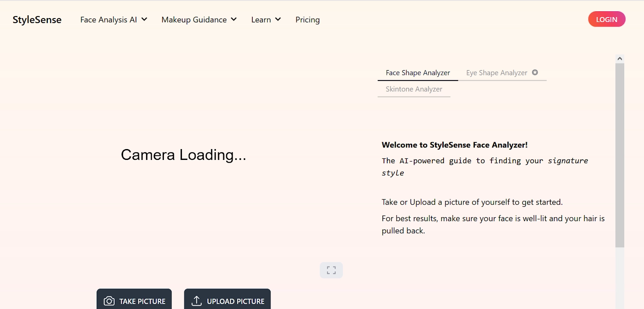Click the chevron next to Learn

278,19
